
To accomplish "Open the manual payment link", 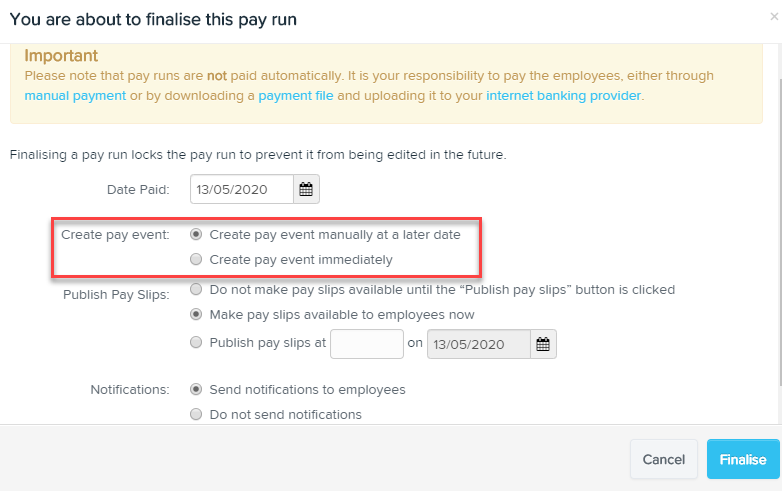I will coord(75,96).
